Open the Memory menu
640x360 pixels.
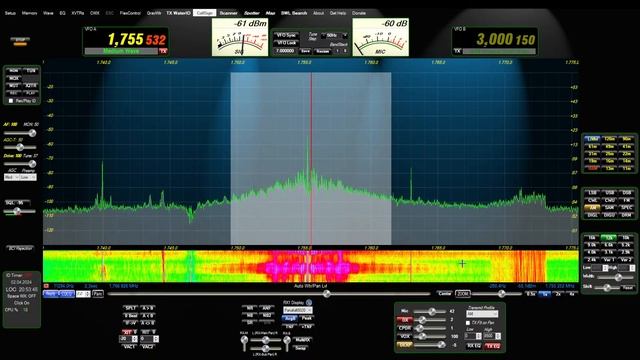[x=29, y=13]
